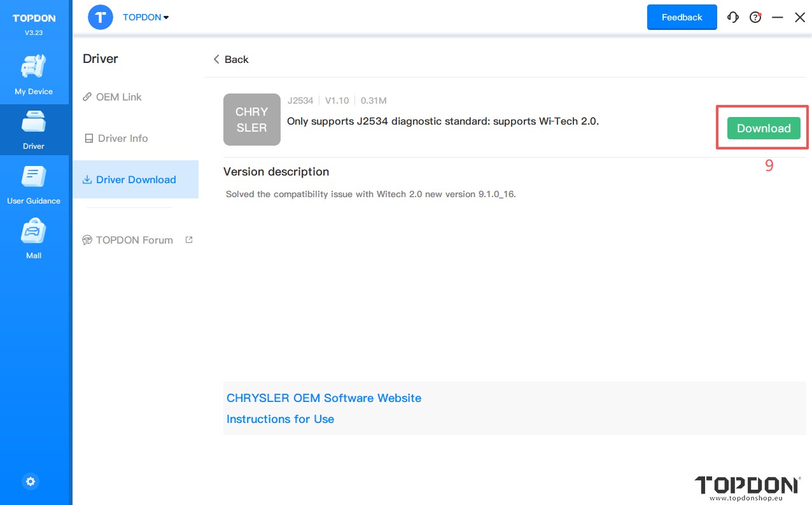Open the help question mark icon

pyautogui.click(x=755, y=18)
